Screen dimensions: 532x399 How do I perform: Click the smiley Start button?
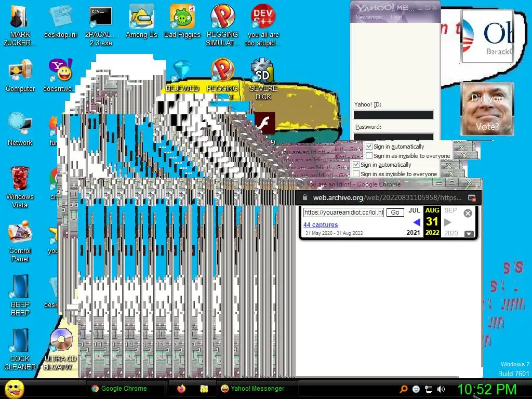14,389
